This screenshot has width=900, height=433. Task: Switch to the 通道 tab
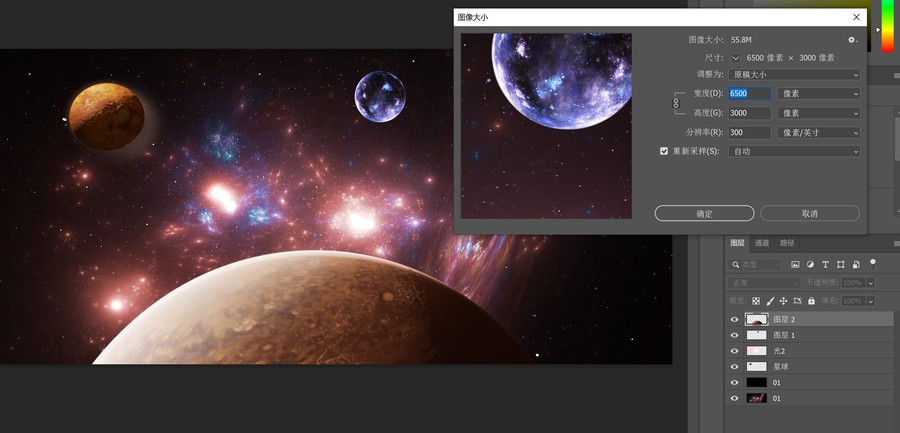click(762, 243)
